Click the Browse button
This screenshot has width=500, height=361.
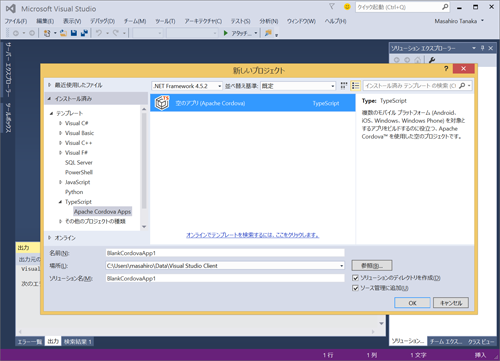pyautogui.click(x=372, y=266)
